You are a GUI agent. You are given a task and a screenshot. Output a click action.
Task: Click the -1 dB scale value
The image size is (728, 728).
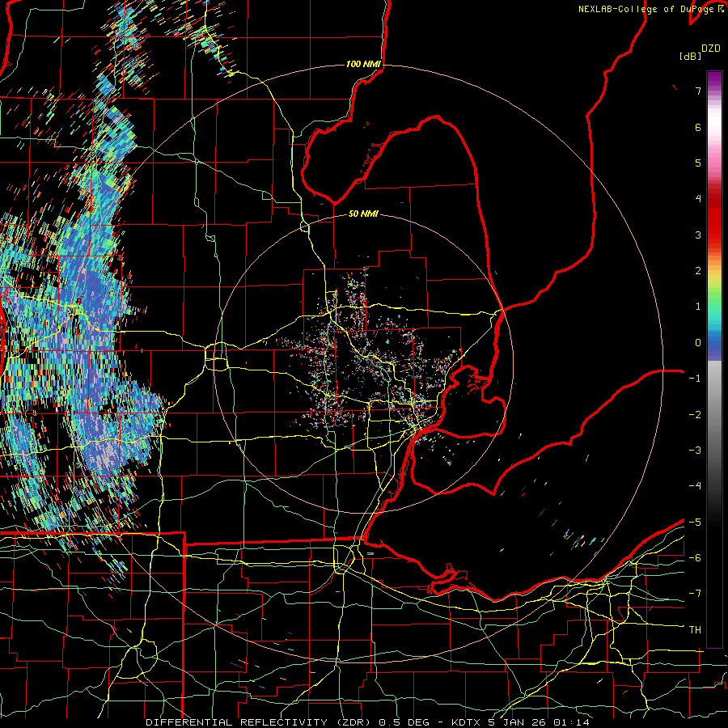pos(695,379)
